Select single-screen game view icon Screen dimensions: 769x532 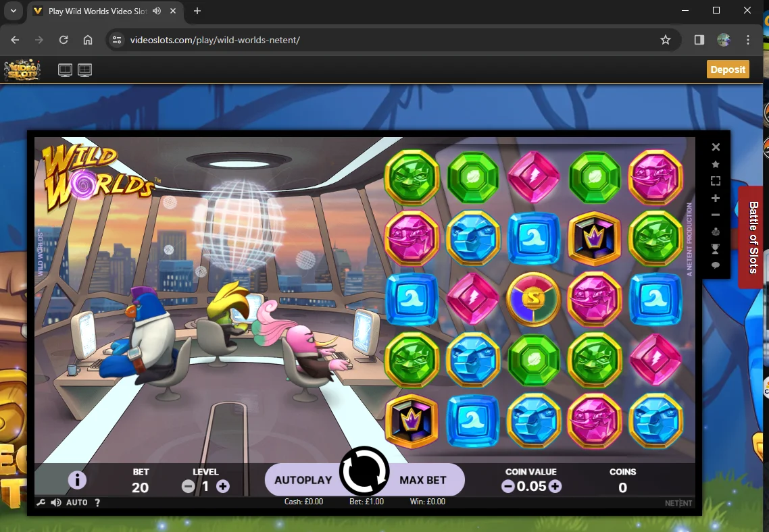point(65,70)
